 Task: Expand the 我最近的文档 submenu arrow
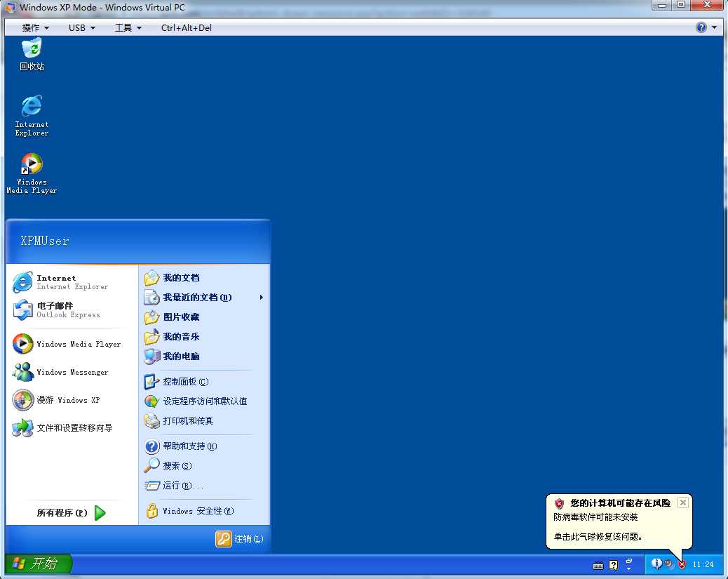261,297
